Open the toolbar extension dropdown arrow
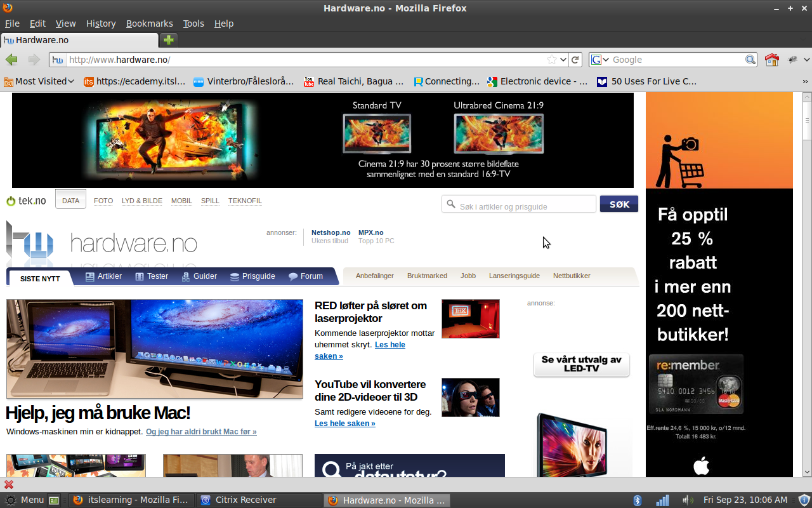 pyautogui.click(x=806, y=60)
